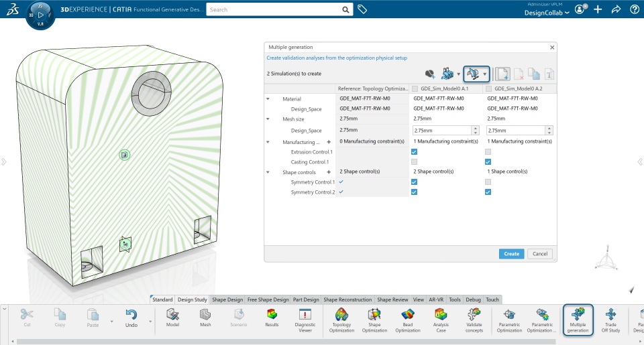Switch to the Shape Design tab
Viewport: 644px width, 345px height.
[x=227, y=299]
